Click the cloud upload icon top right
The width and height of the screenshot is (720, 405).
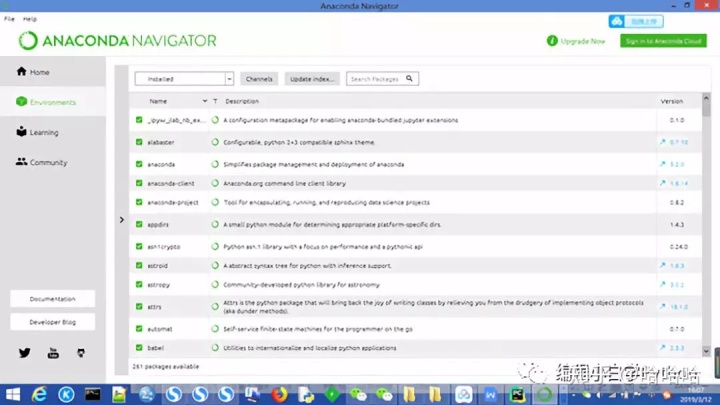tap(617, 21)
